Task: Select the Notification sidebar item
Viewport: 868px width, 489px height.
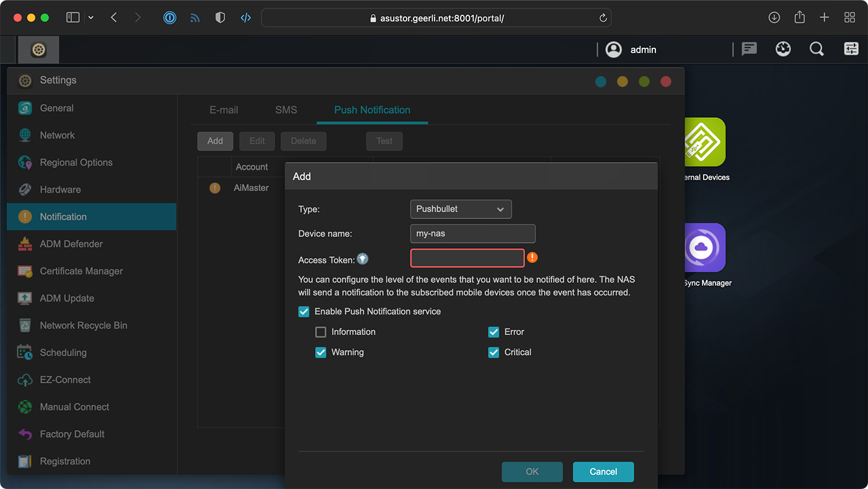Action: (x=91, y=217)
